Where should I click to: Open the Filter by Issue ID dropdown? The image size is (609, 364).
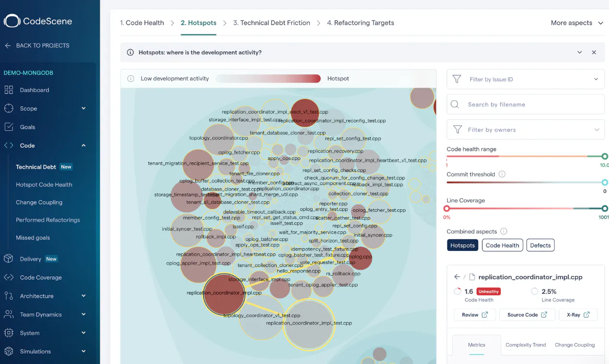click(526, 79)
